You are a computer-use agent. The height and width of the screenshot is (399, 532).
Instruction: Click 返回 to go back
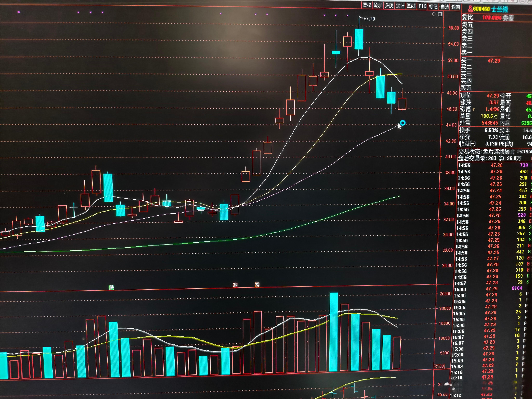click(x=455, y=7)
